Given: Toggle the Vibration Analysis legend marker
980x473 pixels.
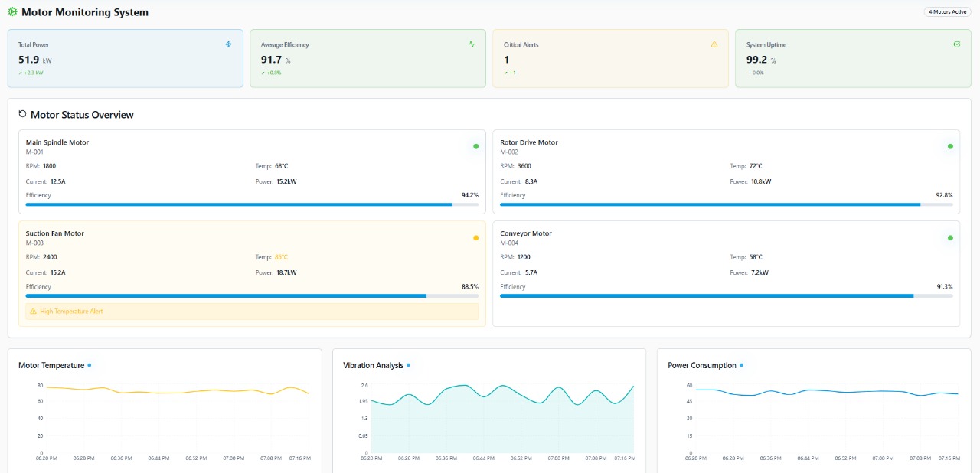Looking at the screenshot, I should pos(407,365).
